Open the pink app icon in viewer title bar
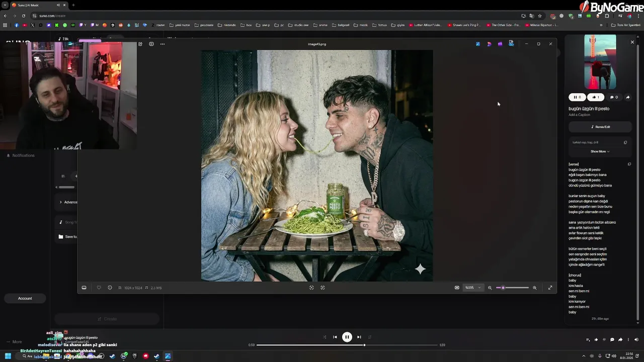644x362 pixels. click(489, 44)
